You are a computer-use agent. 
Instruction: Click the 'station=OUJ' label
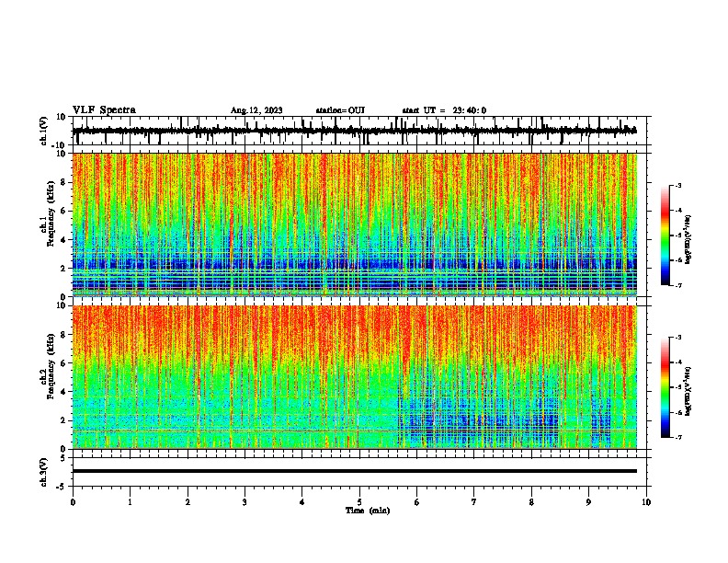click(x=340, y=110)
